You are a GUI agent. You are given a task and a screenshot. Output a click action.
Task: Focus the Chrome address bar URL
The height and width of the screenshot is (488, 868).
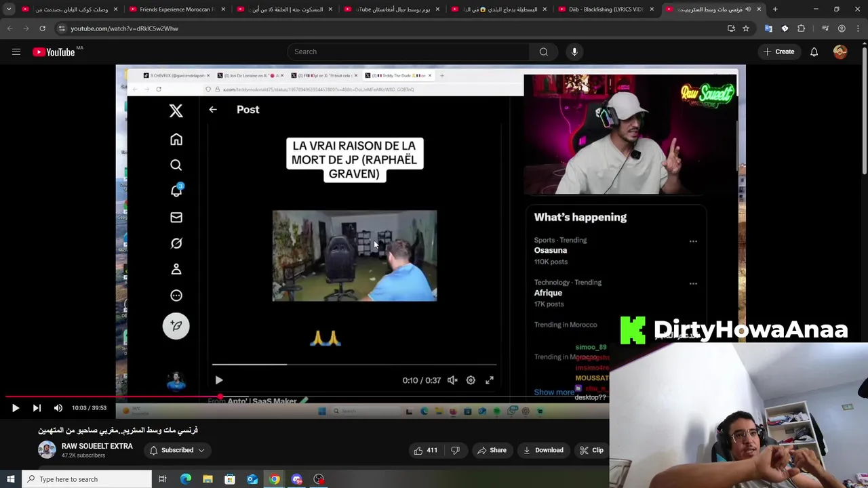coord(124,28)
